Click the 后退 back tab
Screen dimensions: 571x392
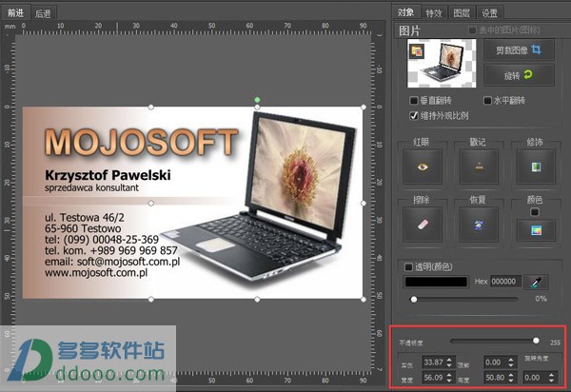(43, 13)
